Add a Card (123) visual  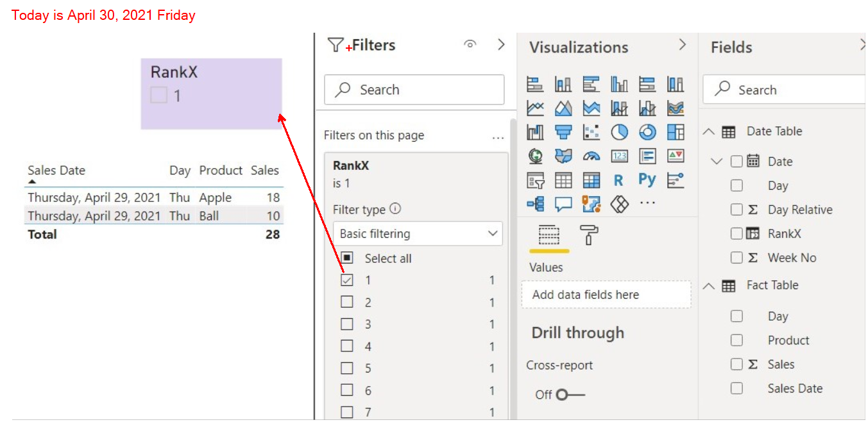tap(619, 156)
